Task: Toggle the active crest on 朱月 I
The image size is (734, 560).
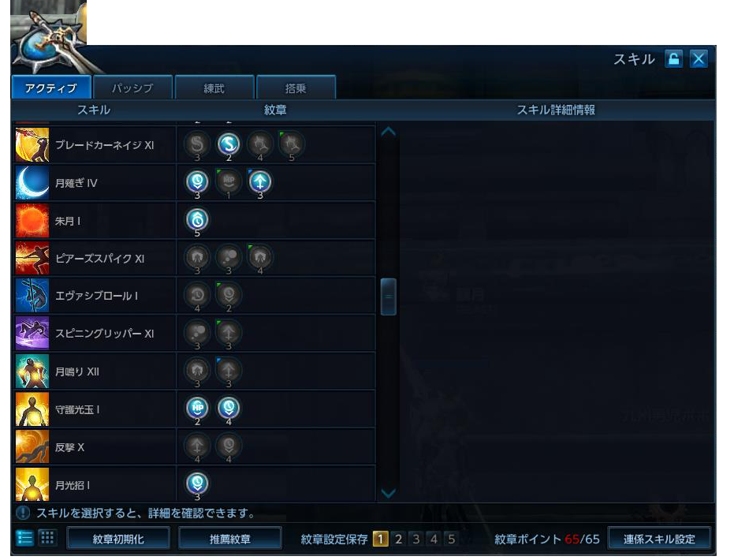Action: point(197,220)
